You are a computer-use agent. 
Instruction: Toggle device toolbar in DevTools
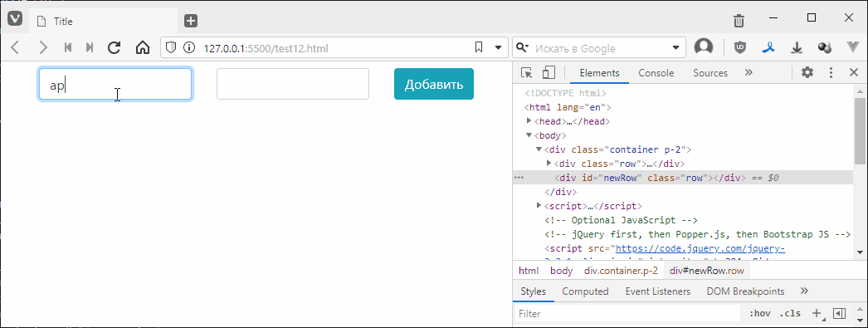pyautogui.click(x=549, y=72)
